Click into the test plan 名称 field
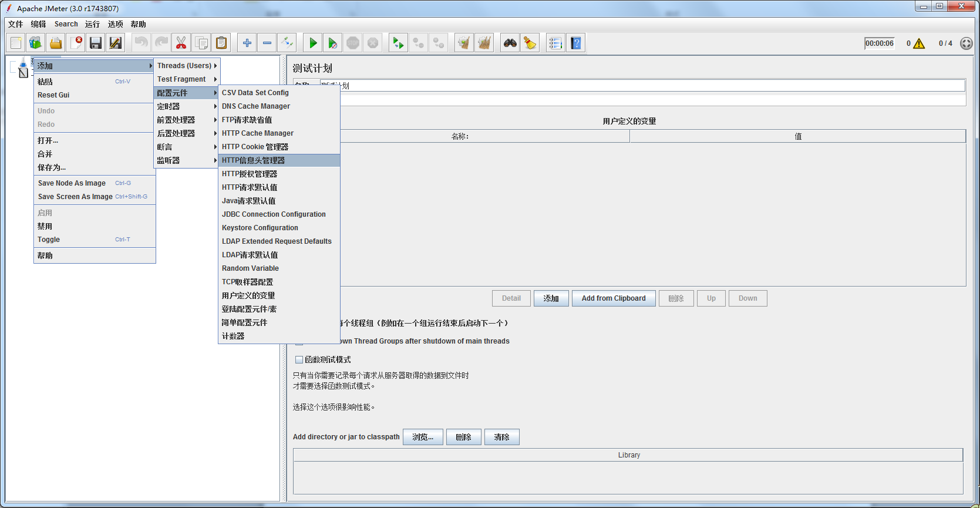Image resolution: width=980 pixels, height=508 pixels. tap(643, 86)
